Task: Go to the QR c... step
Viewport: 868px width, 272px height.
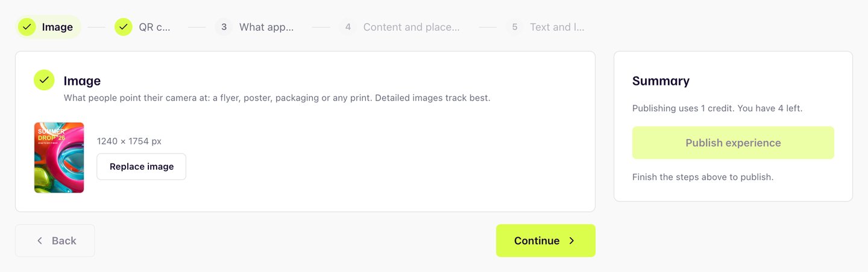Action: (143, 27)
